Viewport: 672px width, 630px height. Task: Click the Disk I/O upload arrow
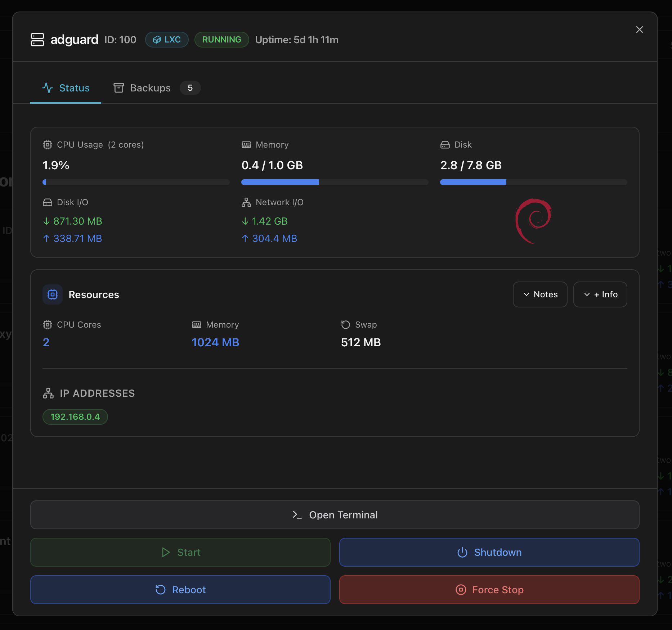coord(46,238)
